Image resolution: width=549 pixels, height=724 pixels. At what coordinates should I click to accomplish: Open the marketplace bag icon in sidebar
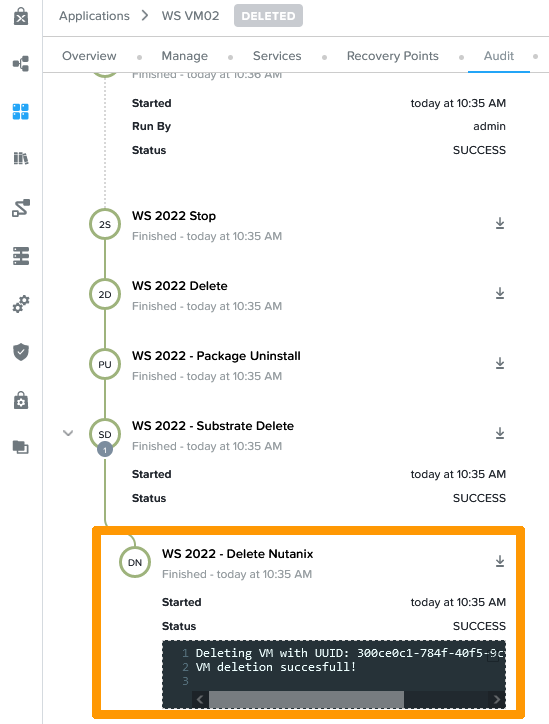pyautogui.click(x=21, y=16)
